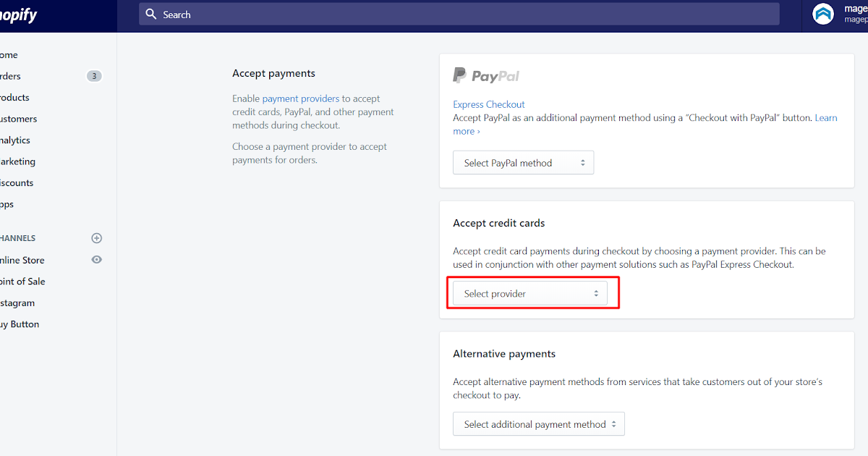Add a sales channel with plus icon
The height and width of the screenshot is (456, 868).
coord(97,238)
